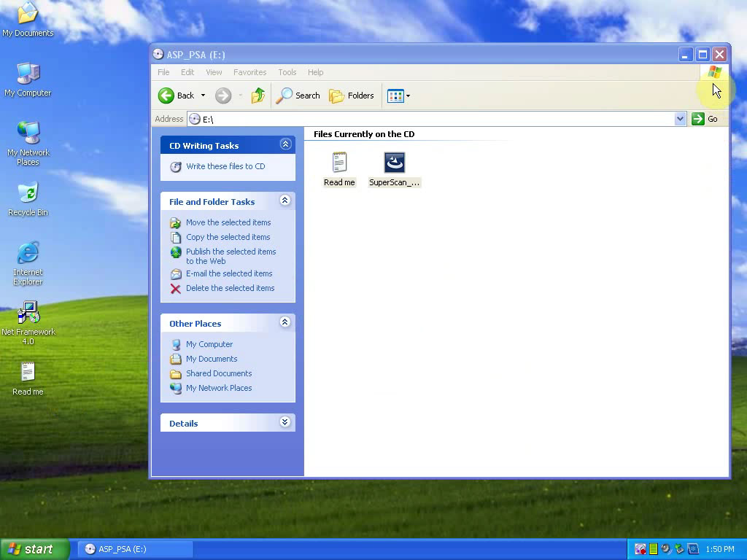
Task: Click the green system tray icon
Action: (654, 549)
